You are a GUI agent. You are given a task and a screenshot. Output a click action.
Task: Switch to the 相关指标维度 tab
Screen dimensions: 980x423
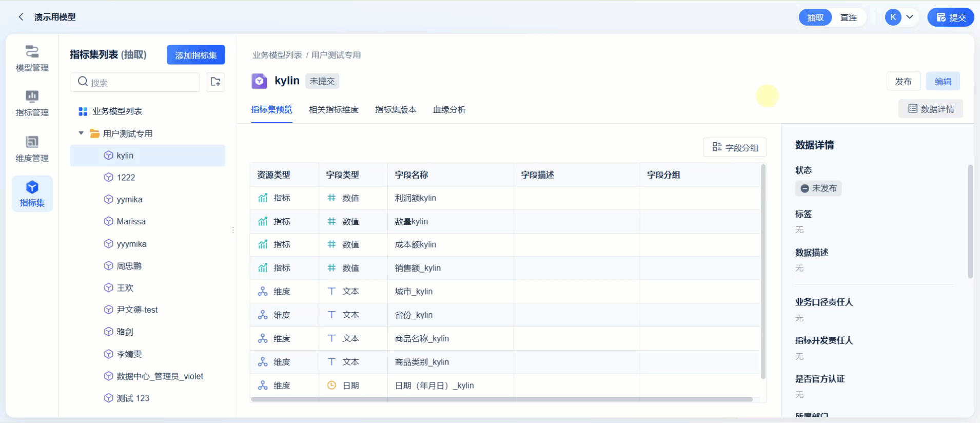(334, 109)
